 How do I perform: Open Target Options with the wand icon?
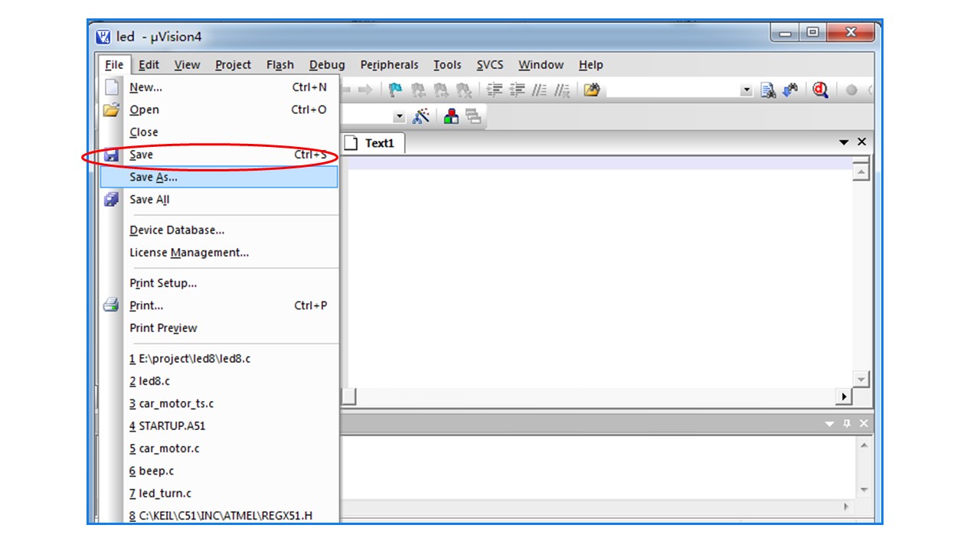[x=420, y=116]
